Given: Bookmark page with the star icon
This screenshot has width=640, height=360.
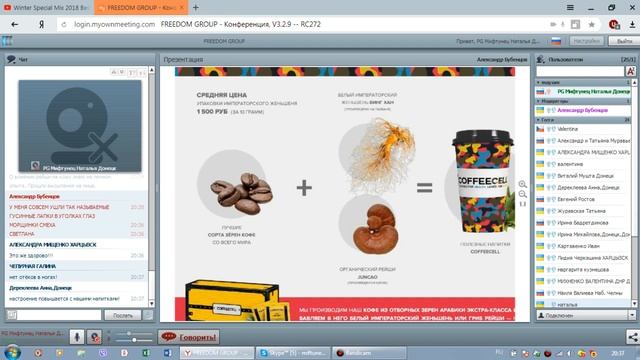Looking at the screenshot, I should coord(591,24).
